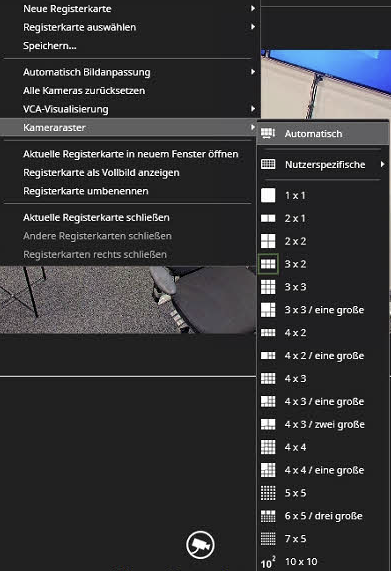Select the 2 x 2 layout icon
The image size is (391, 571).
pos(268,241)
